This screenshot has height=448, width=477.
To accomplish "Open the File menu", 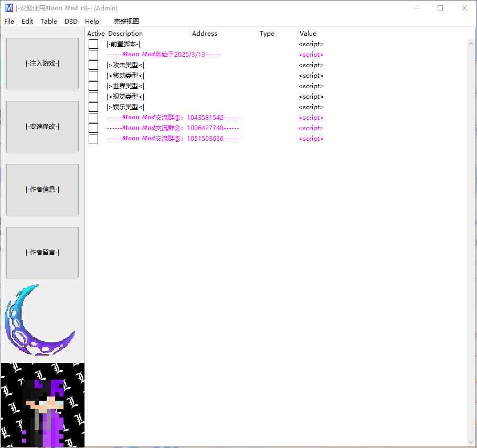I will pyautogui.click(x=9, y=22).
